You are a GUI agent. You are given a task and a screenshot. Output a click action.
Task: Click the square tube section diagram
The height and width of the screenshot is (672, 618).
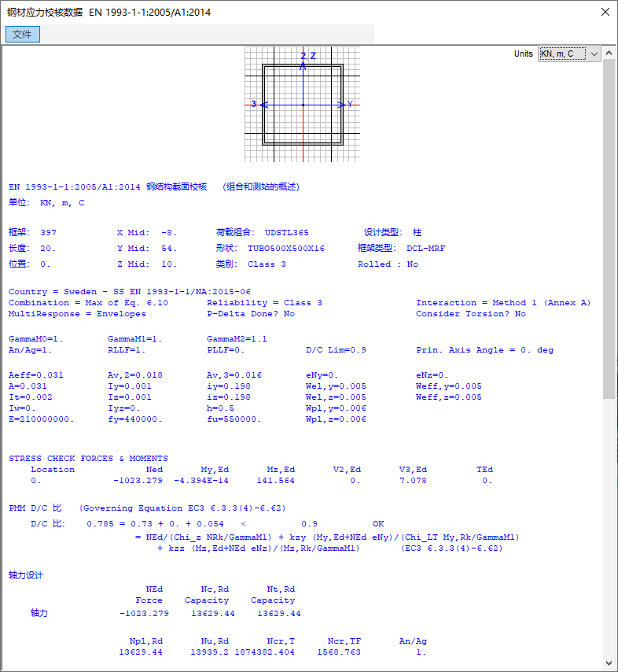point(303,105)
